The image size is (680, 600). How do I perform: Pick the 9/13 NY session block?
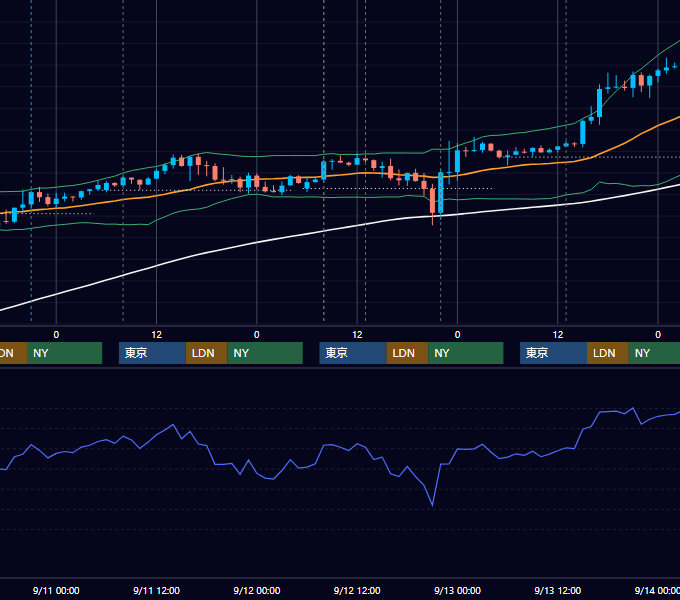pos(654,353)
